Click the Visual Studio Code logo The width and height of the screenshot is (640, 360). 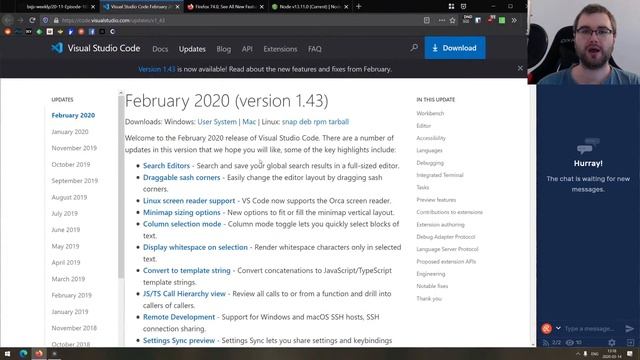pos(96,48)
